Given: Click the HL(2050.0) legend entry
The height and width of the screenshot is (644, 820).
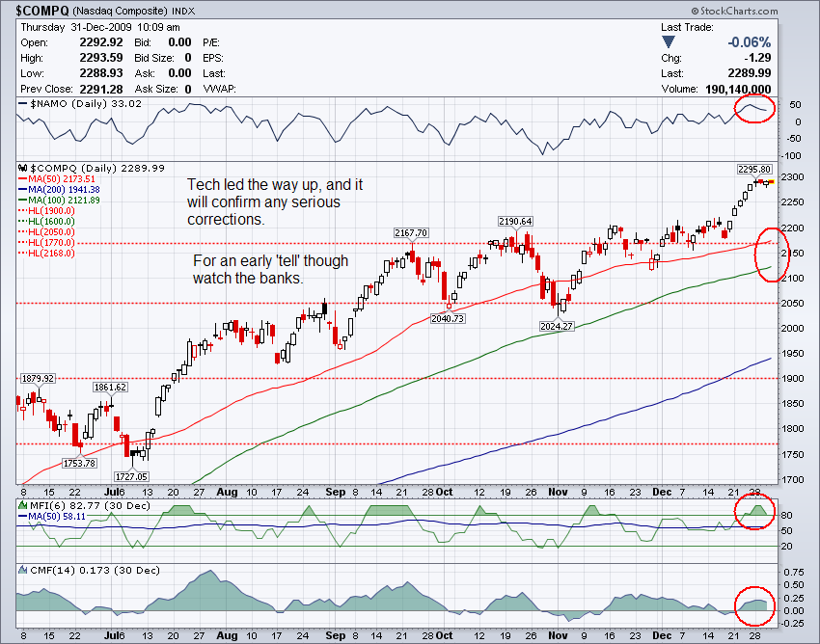Looking at the screenshot, I should point(51,231).
